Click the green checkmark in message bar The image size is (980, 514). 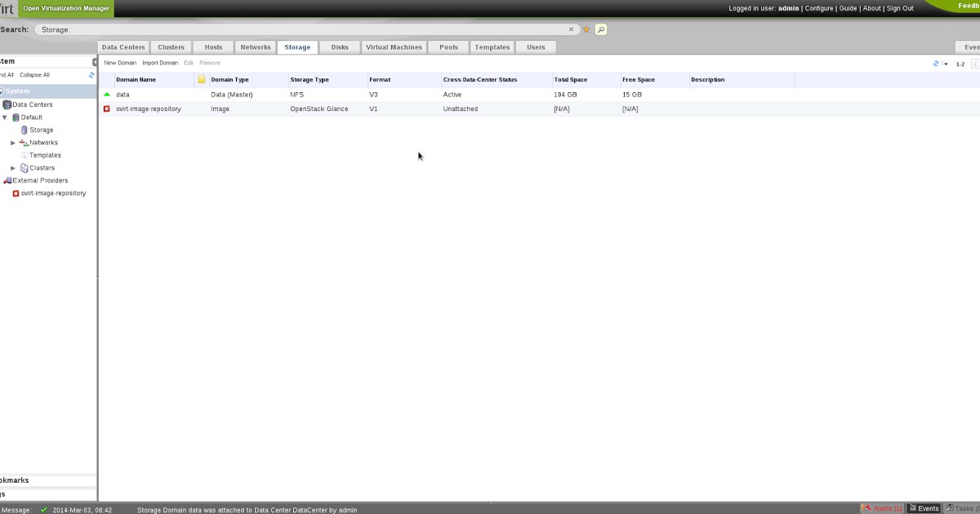point(44,509)
